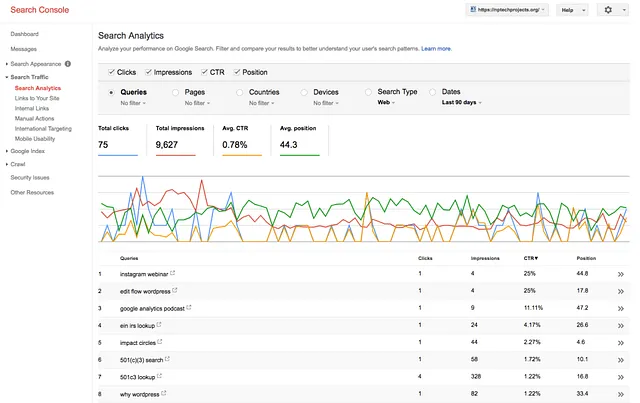640x403 pixels.
Task: Click the info icon beside Search Appearance
Action: coord(68,64)
